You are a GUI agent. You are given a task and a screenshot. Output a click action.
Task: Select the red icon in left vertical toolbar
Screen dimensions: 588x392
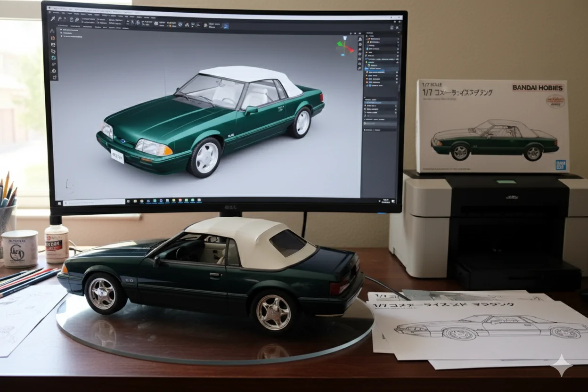coord(53,38)
